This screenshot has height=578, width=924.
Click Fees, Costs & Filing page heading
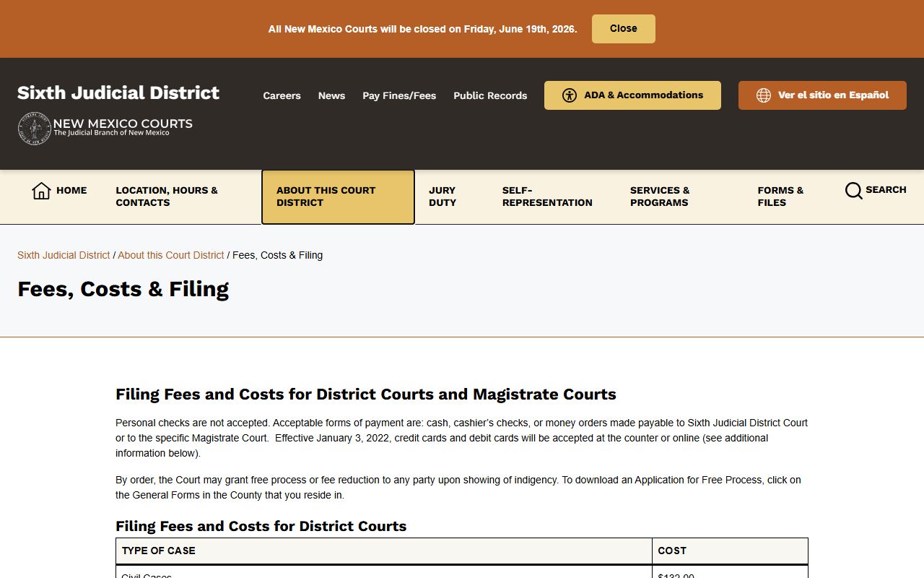[x=123, y=289]
